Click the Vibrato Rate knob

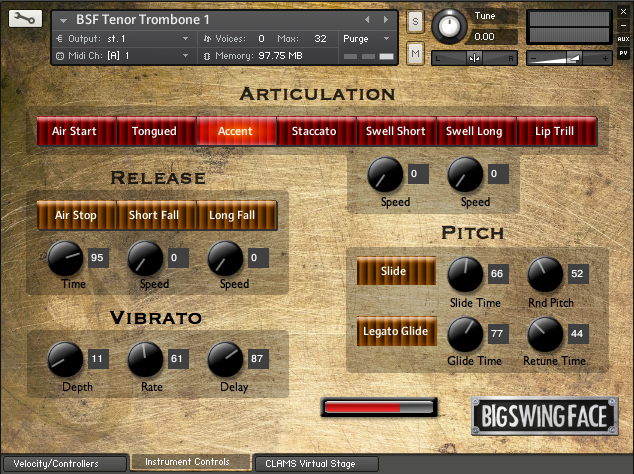[x=145, y=359]
